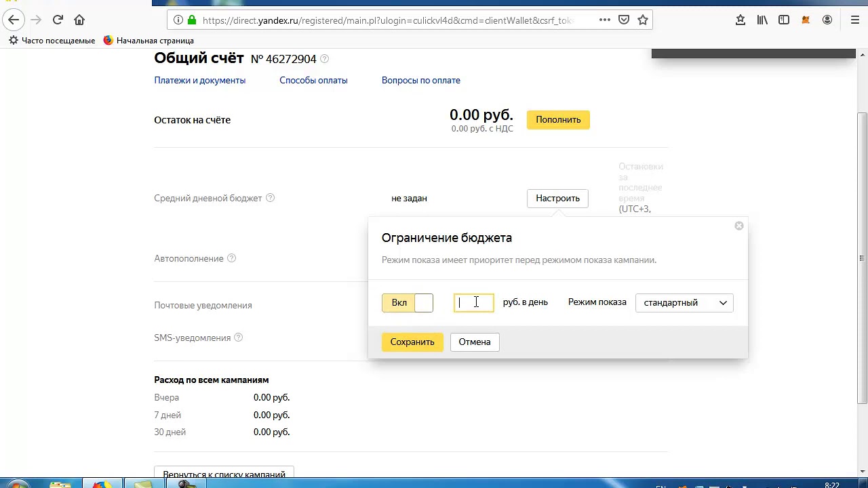Screen dimensions: 868x488
Task: Click help icon beside Средний дневной бюджет
Action: point(270,198)
